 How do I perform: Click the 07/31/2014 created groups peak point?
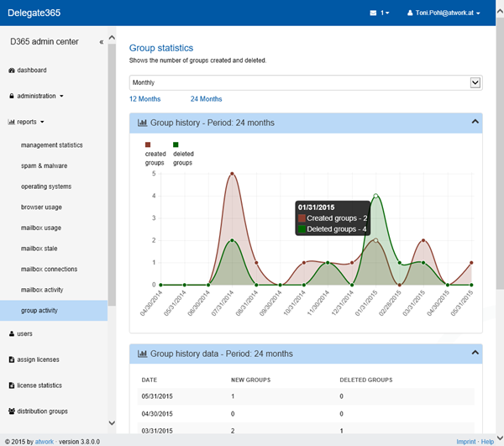[x=232, y=174]
